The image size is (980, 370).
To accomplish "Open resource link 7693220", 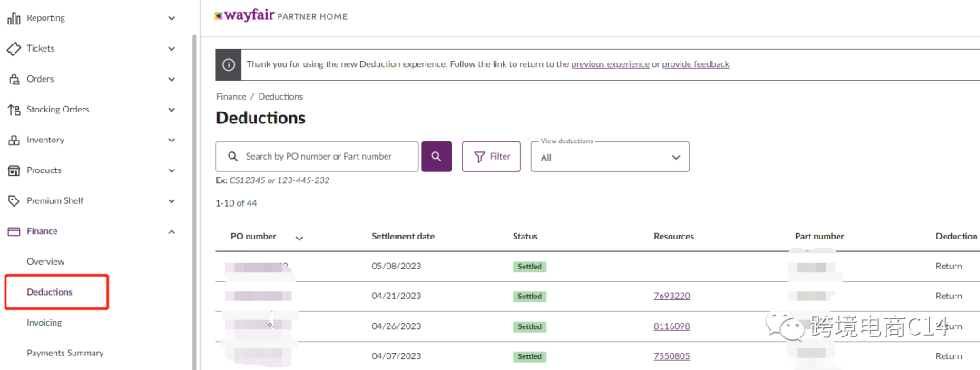I will coord(671,297).
